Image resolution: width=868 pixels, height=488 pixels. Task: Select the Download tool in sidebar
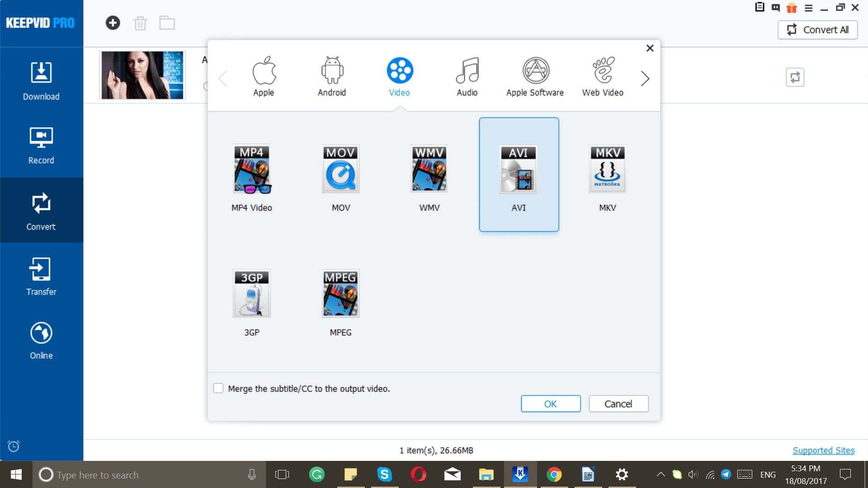point(41,80)
